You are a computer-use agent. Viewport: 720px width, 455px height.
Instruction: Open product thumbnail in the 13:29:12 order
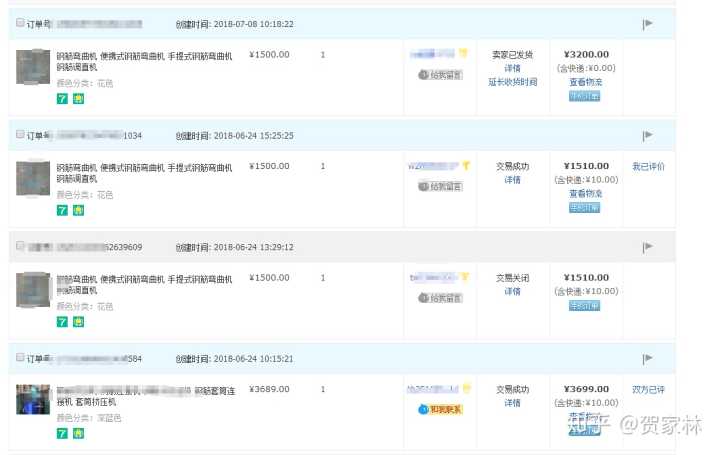(x=33, y=290)
